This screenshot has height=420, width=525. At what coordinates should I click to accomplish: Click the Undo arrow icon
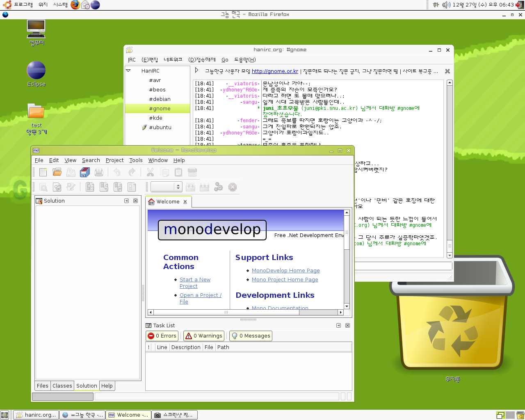(x=117, y=172)
